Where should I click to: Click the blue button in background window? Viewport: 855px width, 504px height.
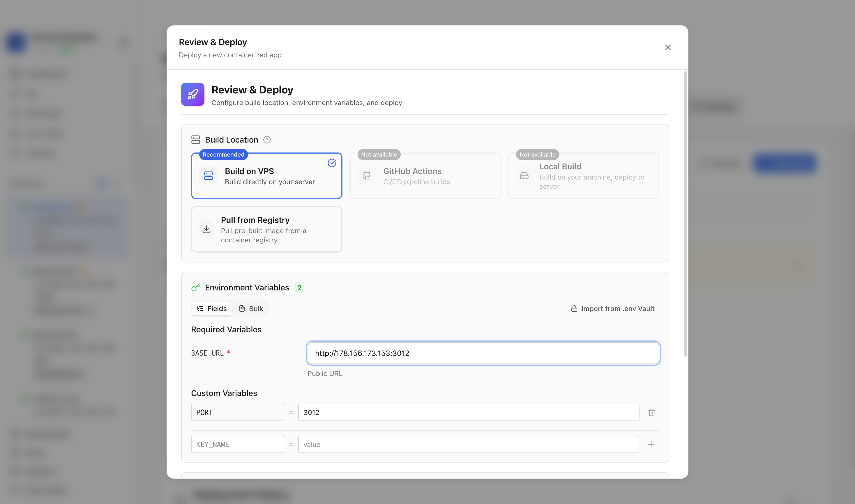tap(785, 163)
